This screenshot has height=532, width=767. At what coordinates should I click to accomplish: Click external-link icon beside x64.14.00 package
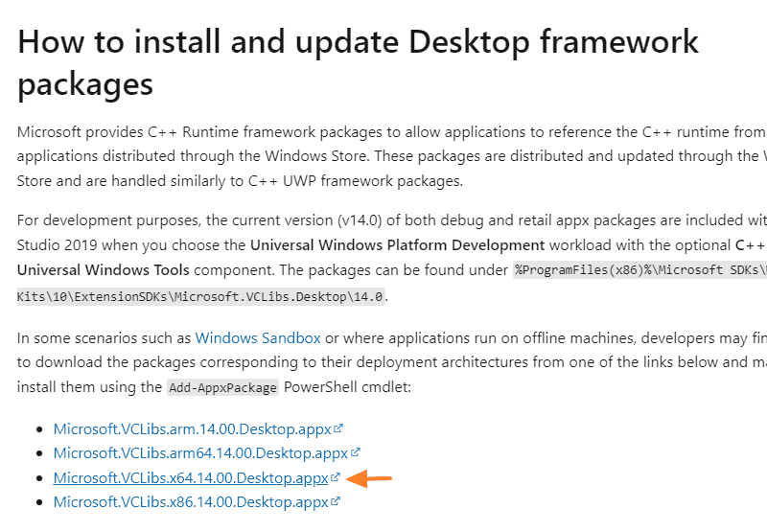[336, 476]
